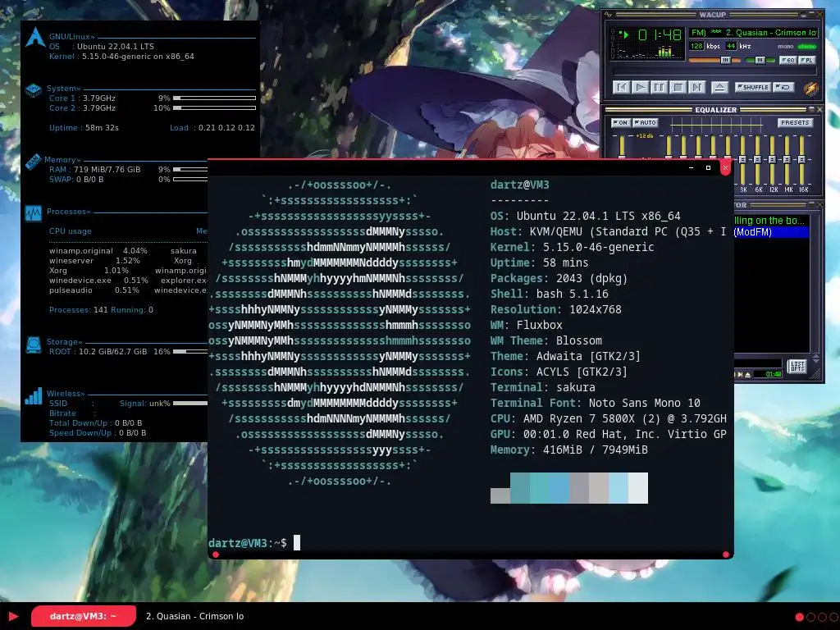The image size is (840, 630).
Task: Click the Wireless signal bars icon
Action: coord(33,396)
